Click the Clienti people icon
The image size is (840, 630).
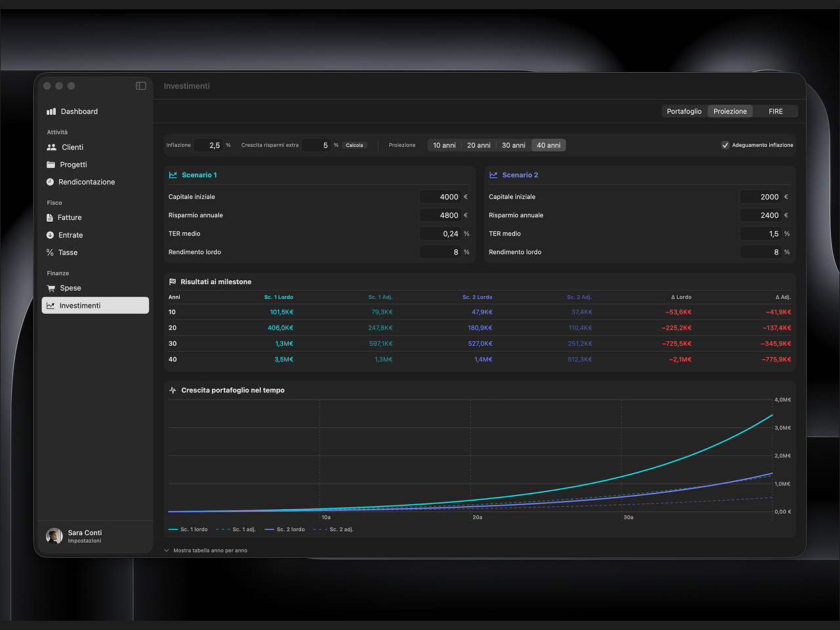(x=52, y=147)
